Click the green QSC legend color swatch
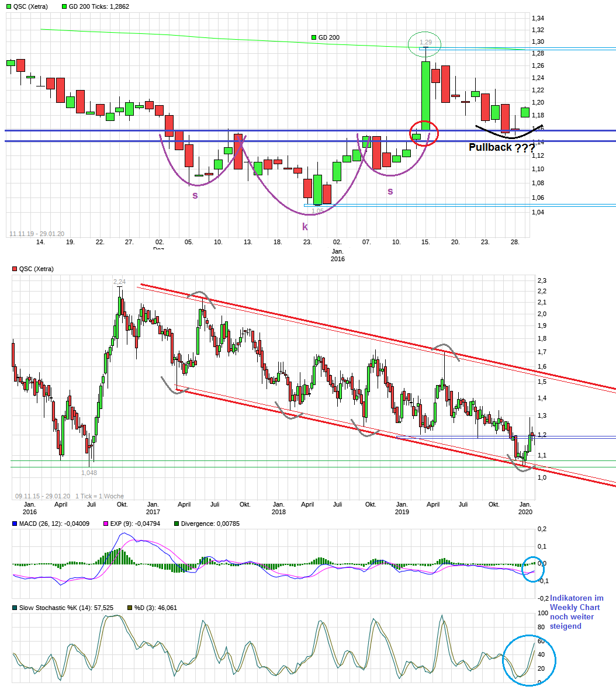The width and height of the screenshot is (616, 700). pos(9,7)
